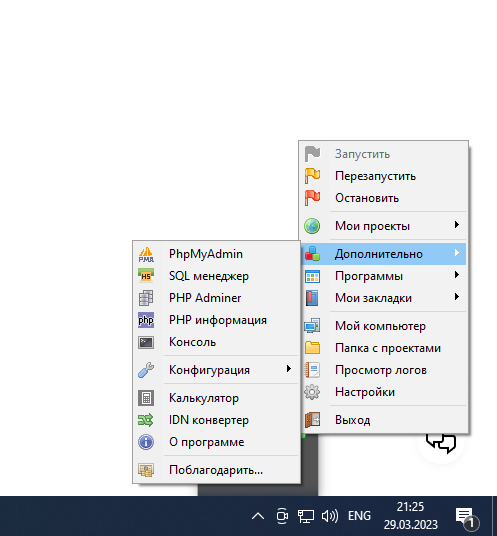Click the book icon for Мои закладки
497x536 pixels.
312,298
